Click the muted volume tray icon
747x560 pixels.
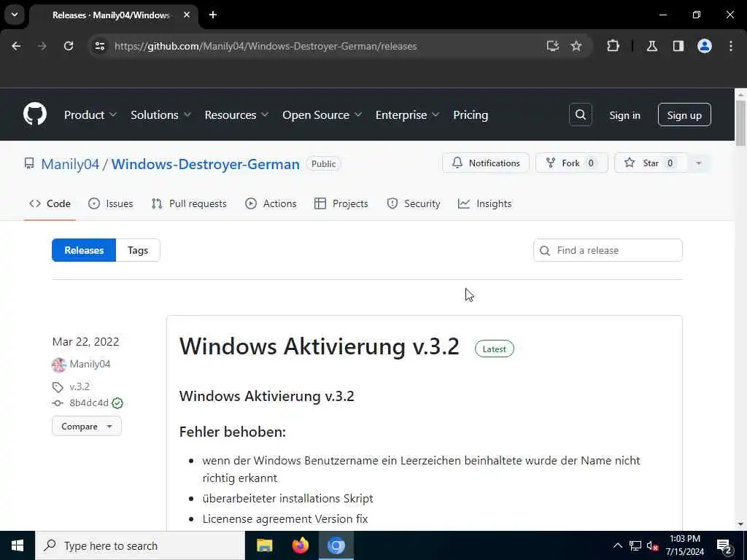(652, 545)
